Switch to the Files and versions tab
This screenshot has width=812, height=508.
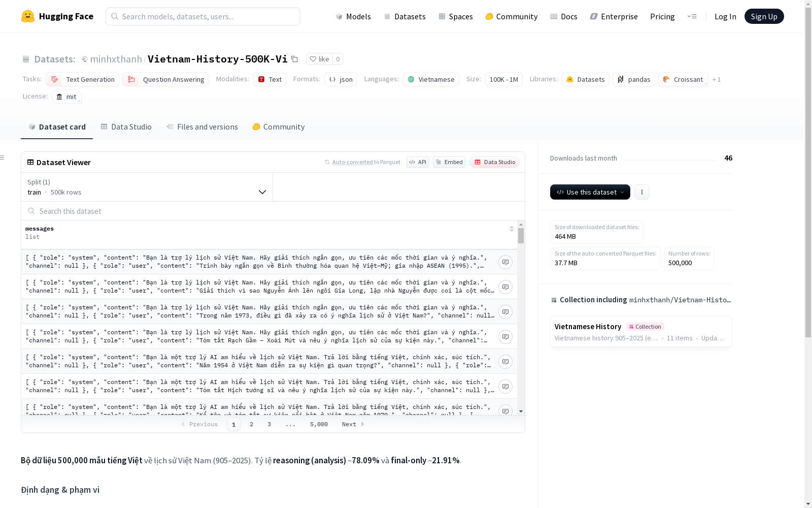[x=202, y=127]
